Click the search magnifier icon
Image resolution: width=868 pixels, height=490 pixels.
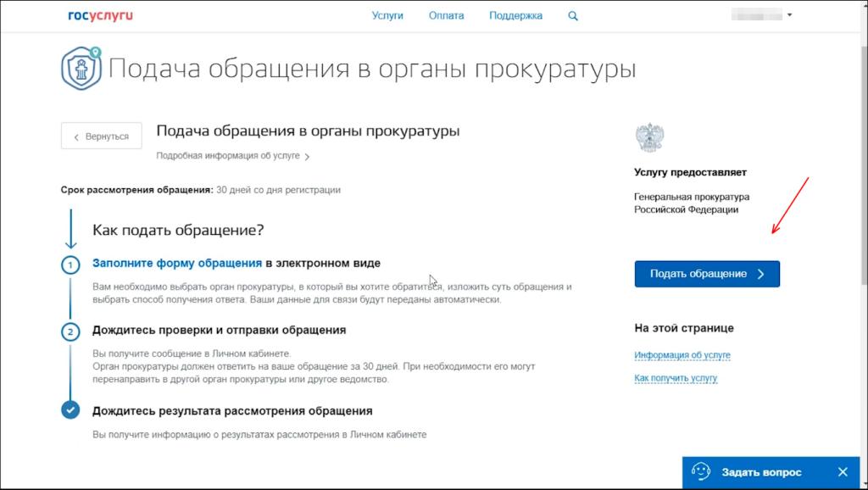[x=573, y=16]
